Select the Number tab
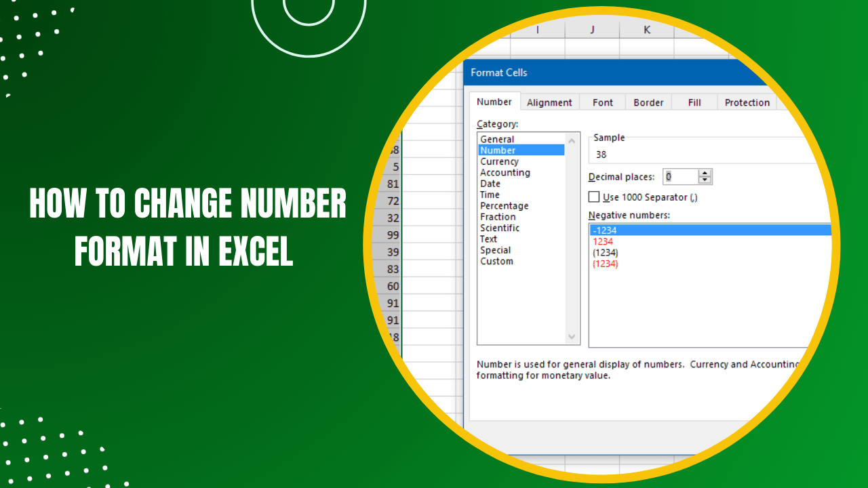 point(494,101)
